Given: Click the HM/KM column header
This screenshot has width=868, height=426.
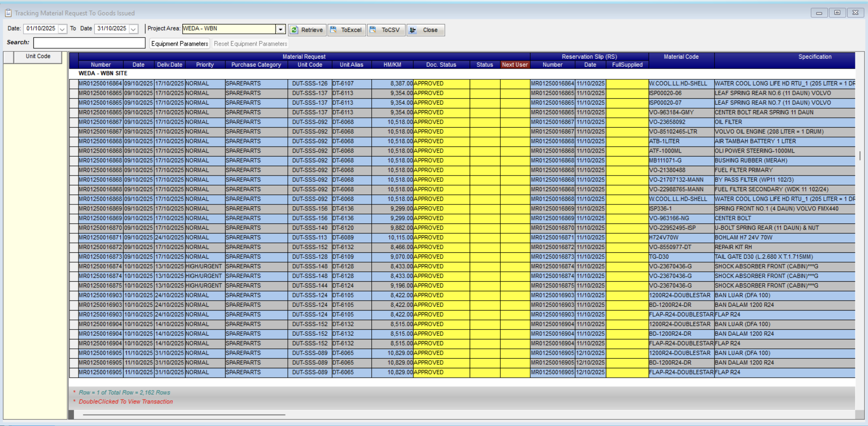Looking at the screenshot, I should (392, 65).
